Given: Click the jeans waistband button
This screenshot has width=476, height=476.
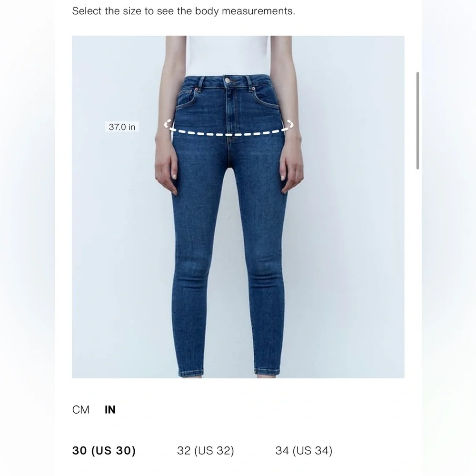Looking at the screenshot, I should pyautogui.click(x=227, y=80).
